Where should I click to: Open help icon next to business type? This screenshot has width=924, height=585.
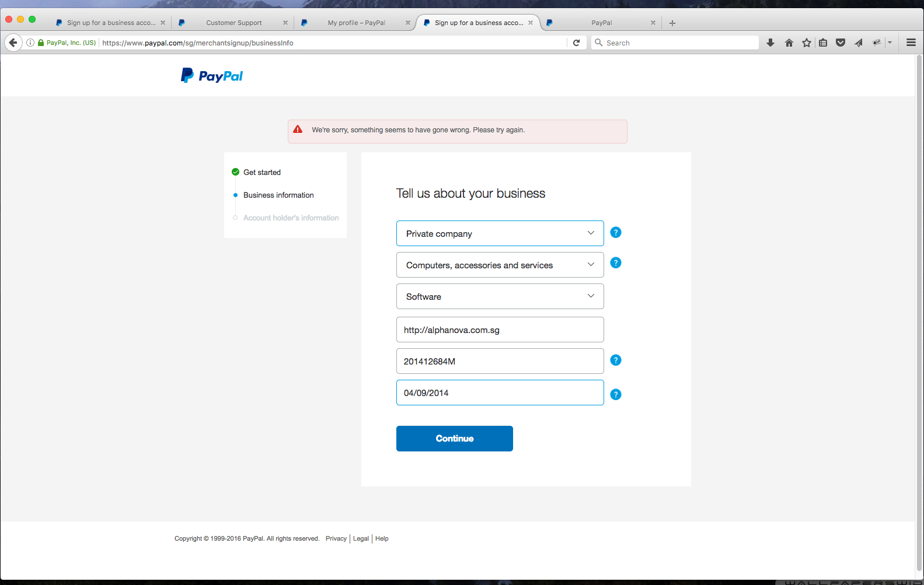click(615, 232)
